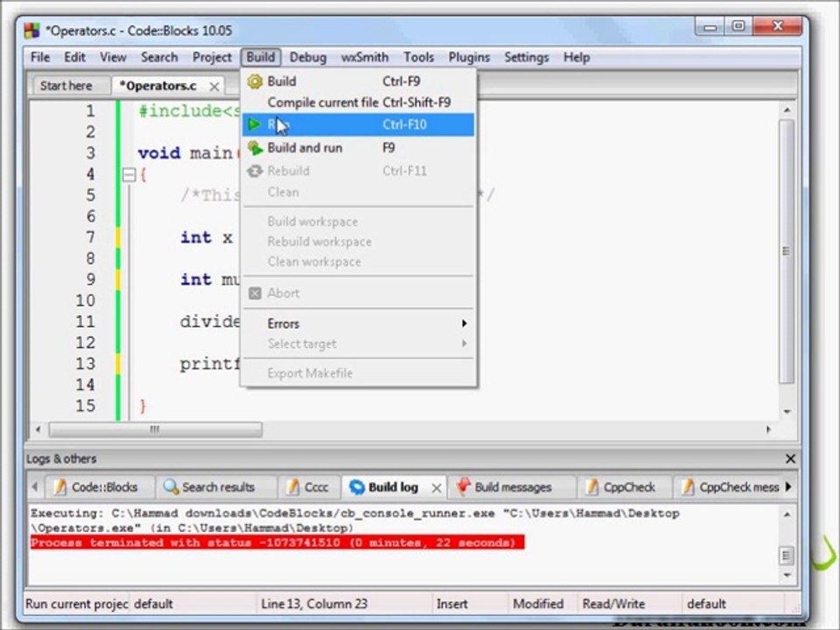Click the editor horizontal scrollbar thumb
The image size is (840, 630).
point(156,430)
